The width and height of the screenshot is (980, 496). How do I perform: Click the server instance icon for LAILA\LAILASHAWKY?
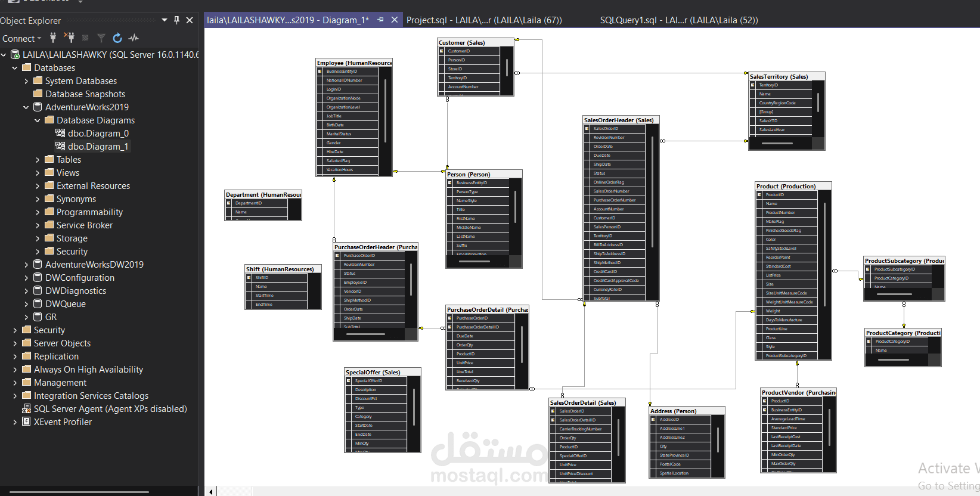[15, 54]
